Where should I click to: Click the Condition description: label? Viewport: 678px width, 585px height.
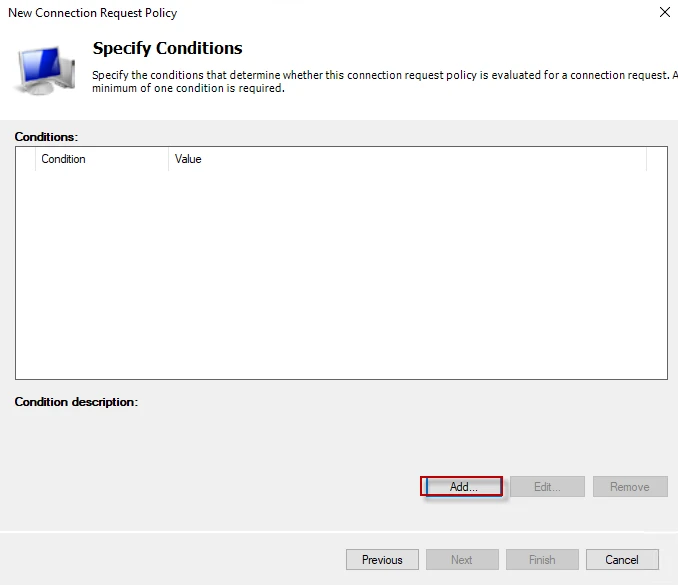[x=76, y=402]
